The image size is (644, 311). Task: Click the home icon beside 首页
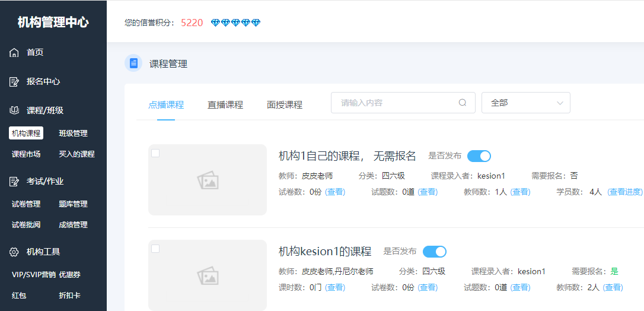(14, 53)
